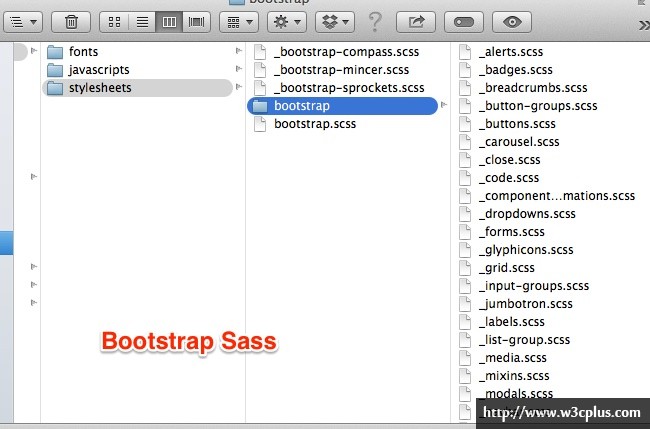Screen dimensions: 650x429
Task: Click the Quick Look eye button
Action: [512, 22]
